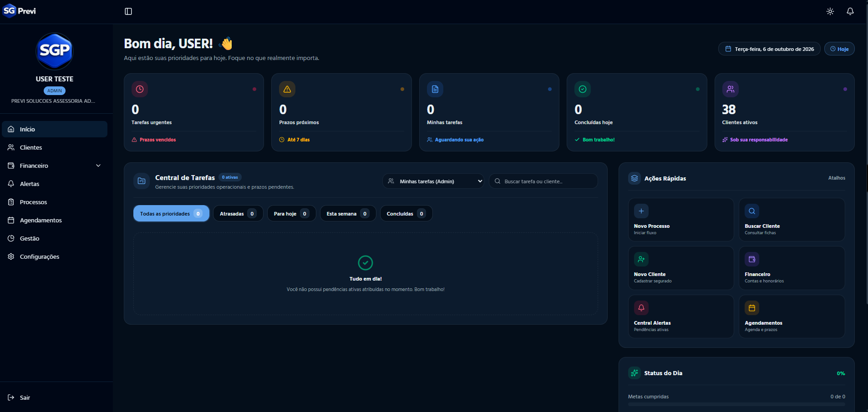
Task: Open Buscar Cliente quick action
Action: pyautogui.click(x=792, y=220)
